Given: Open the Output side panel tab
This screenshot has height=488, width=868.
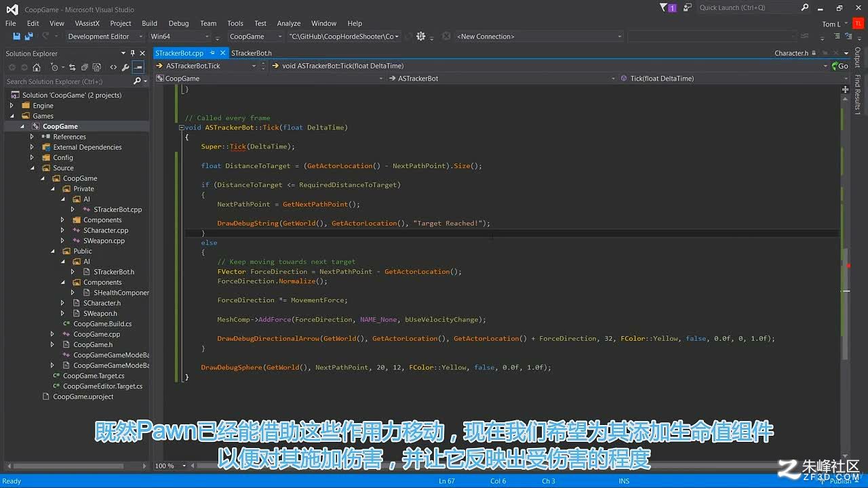Looking at the screenshot, I should click(857, 58).
